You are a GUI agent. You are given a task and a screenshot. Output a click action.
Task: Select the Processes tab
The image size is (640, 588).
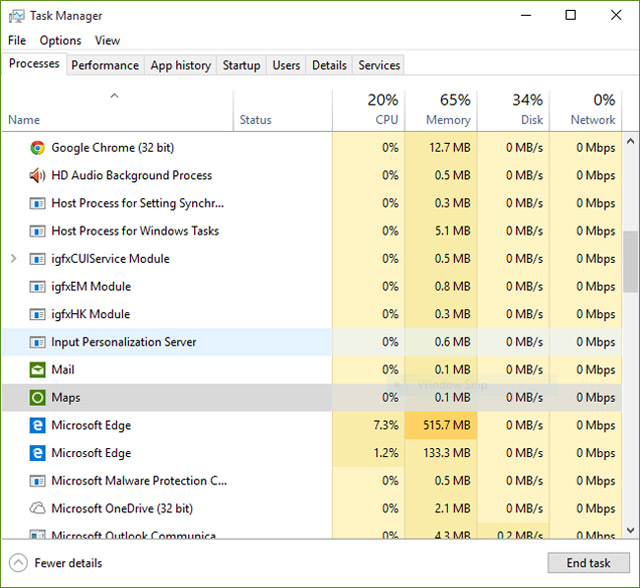(34, 64)
